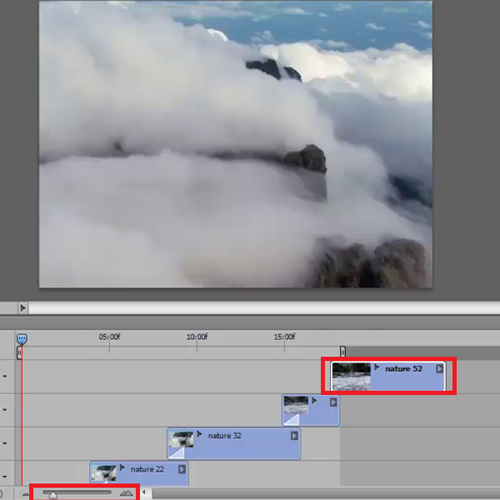Screen dimensions: 500x500
Task: Click the zoom out mountain icon
Action: 25,494
